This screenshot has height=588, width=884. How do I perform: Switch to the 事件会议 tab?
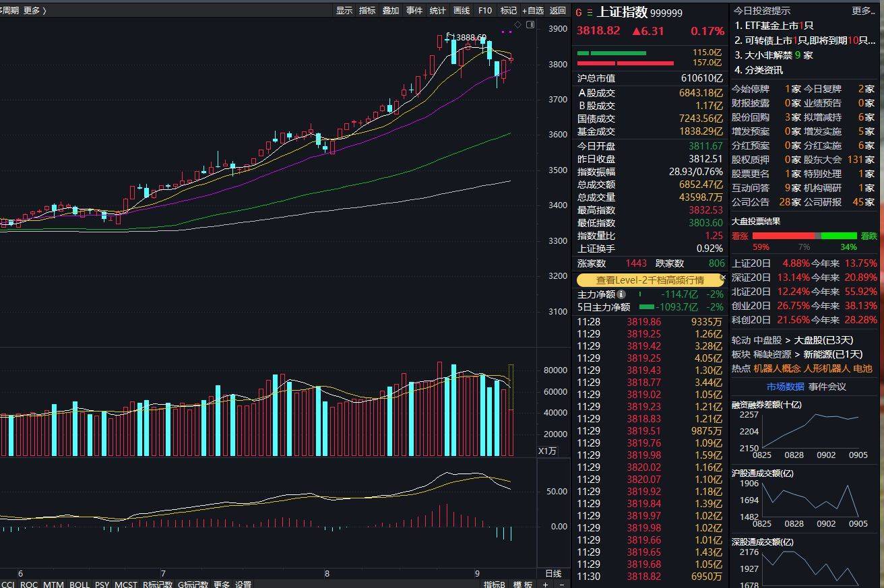pos(826,387)
